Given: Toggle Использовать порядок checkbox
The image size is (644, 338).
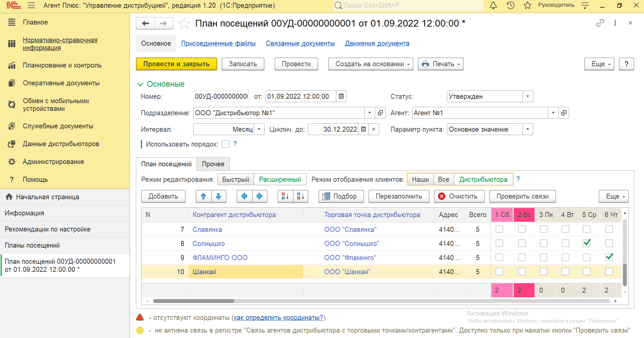Looking at the screenshot, I should [x=226, y=144].
